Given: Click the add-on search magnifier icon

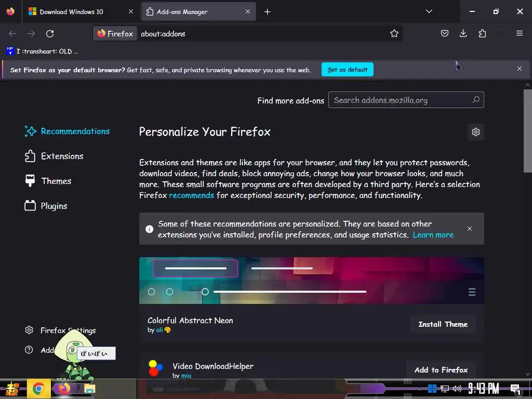Looking at the screenshot, I should [x=476, y=100].
